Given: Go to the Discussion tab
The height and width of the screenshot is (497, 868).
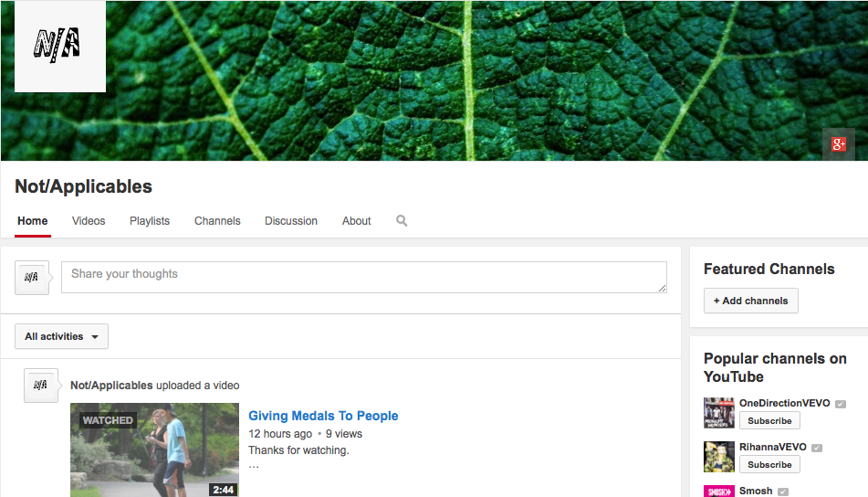Looking at the screenshot, I should [291, 221].
